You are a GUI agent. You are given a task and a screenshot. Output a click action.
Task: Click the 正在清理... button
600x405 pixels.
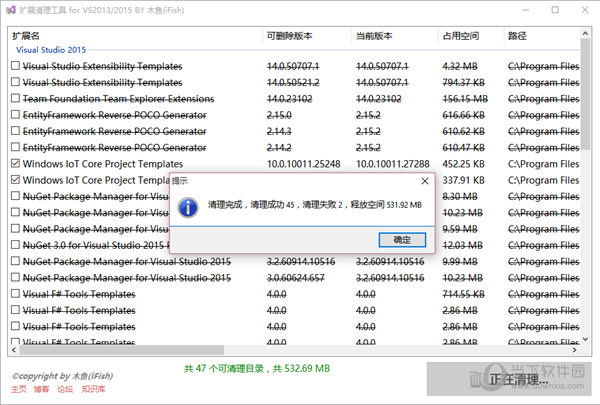pos(509,379)
